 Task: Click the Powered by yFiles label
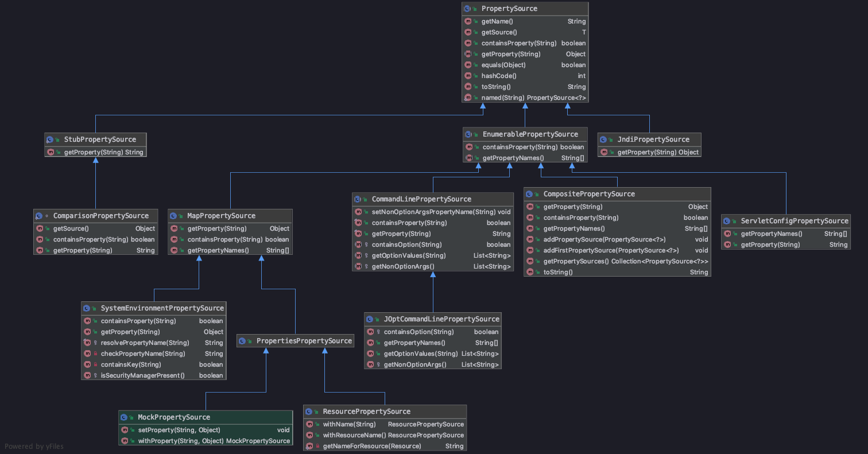click(34, 446)
